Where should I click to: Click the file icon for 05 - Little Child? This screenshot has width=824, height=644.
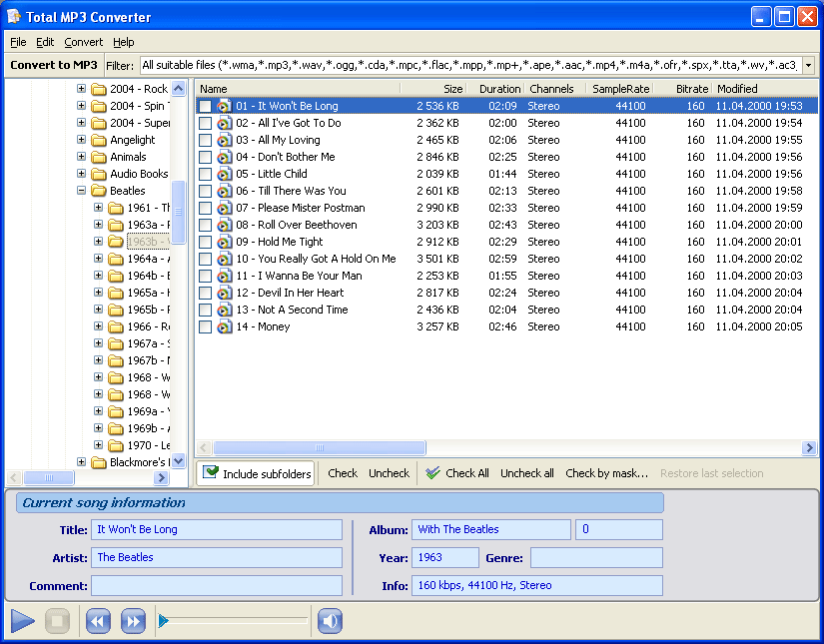[225, 174]
